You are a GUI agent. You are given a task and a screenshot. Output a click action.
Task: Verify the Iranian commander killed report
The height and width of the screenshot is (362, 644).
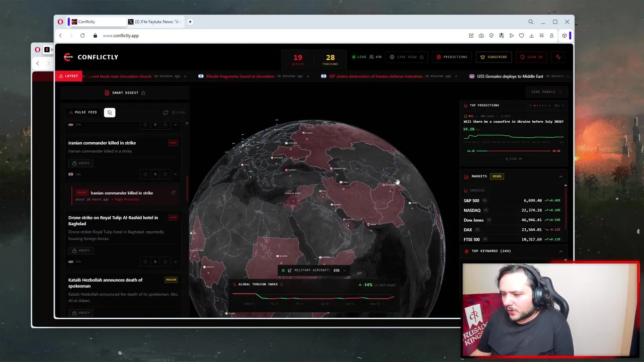pos(80,163)
